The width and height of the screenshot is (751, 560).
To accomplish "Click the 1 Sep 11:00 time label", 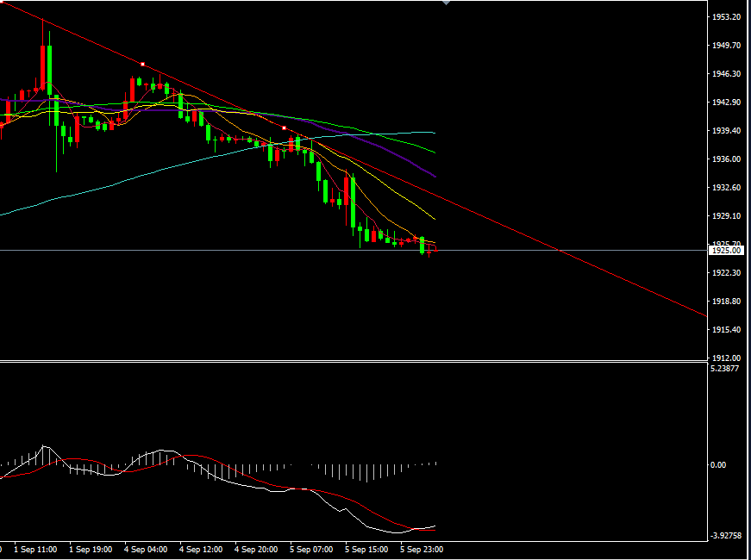I will [x=35, y=550].
